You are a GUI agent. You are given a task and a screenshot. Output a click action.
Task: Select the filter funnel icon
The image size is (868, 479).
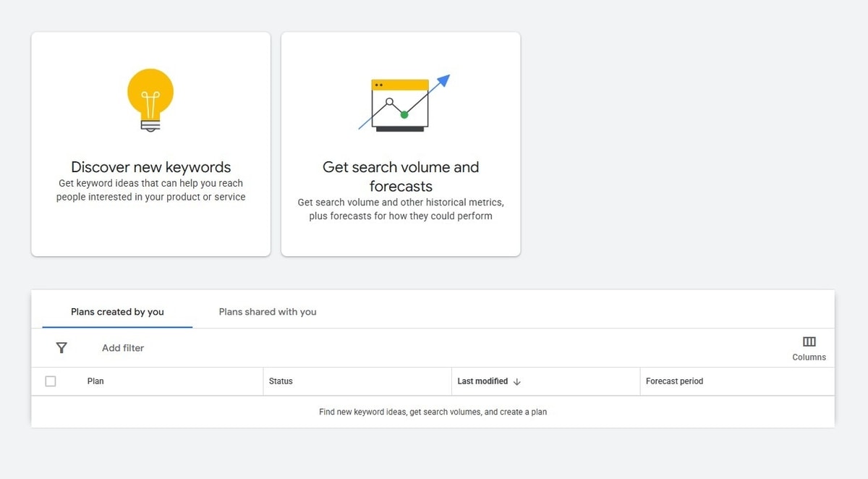61,348
